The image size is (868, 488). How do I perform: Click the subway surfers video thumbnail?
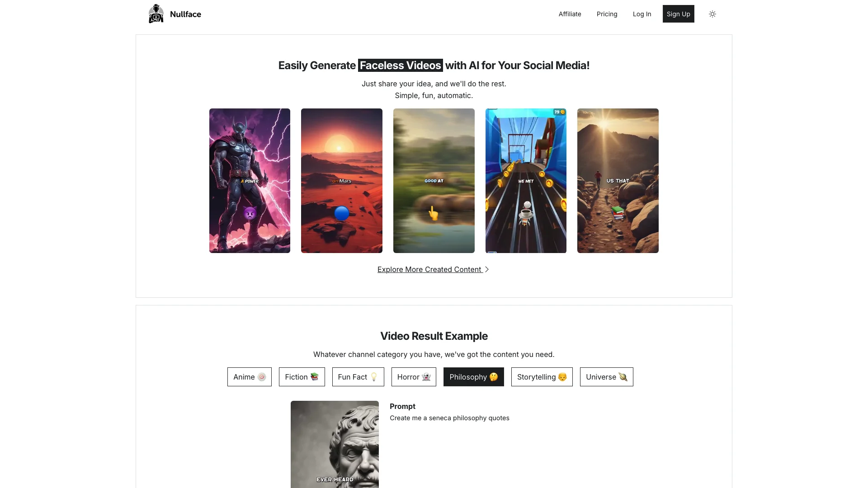[x=526, y=181]
